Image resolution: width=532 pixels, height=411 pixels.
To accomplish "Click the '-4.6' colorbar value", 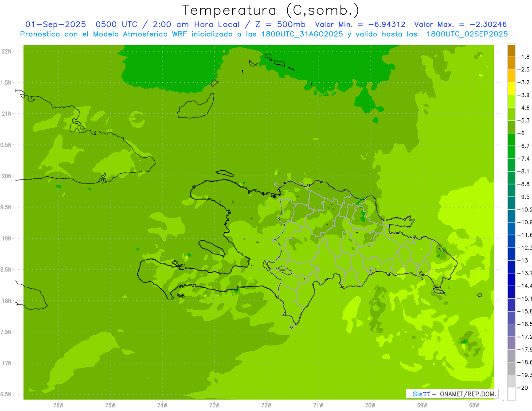I will point(524,108).
